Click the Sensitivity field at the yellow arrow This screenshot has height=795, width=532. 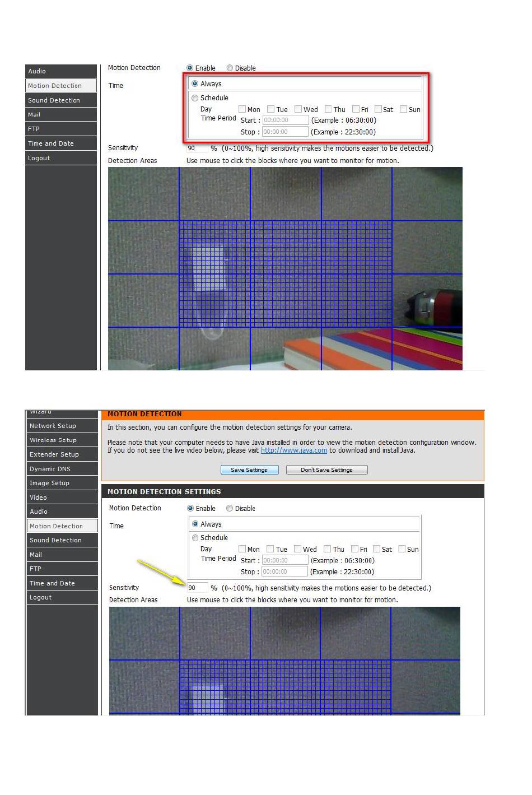point(197,588)
